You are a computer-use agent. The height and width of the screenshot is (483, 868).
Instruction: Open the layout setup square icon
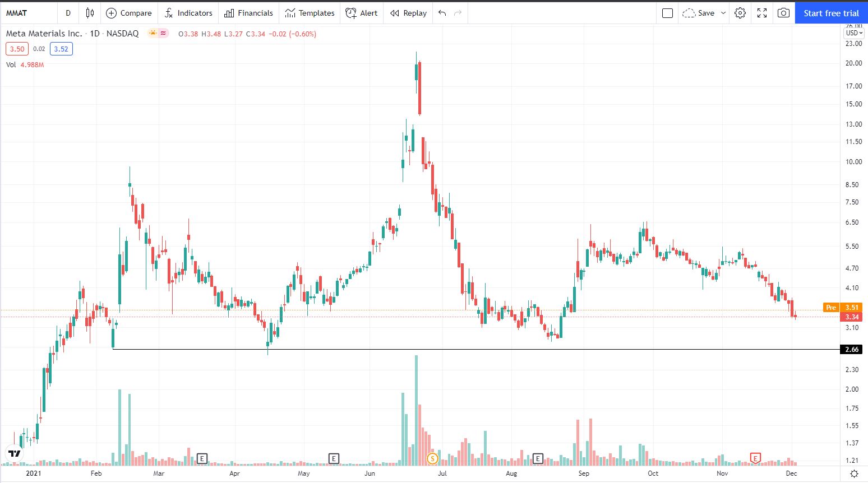click(667, 13)
